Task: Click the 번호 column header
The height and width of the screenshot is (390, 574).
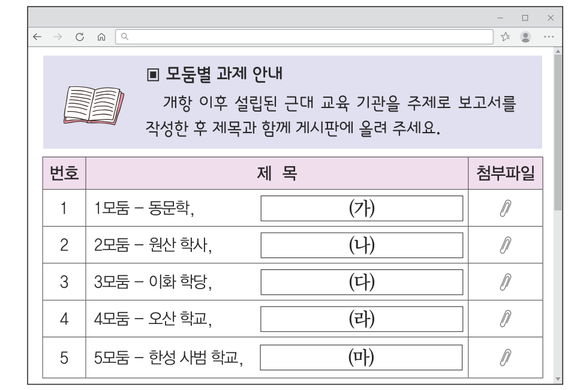Action: (x=64, y=173)
